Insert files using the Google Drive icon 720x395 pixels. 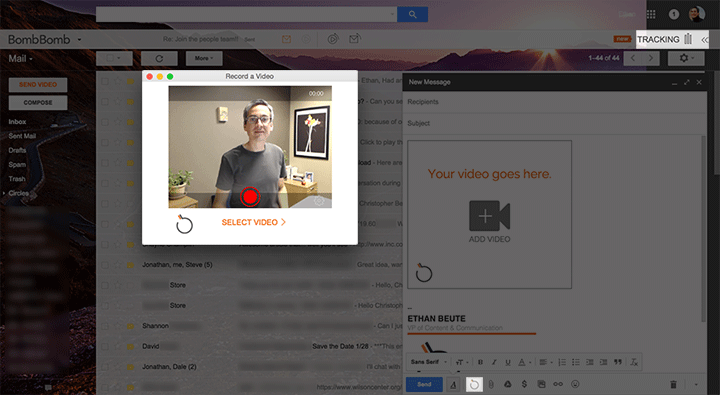tap(507, 384)
